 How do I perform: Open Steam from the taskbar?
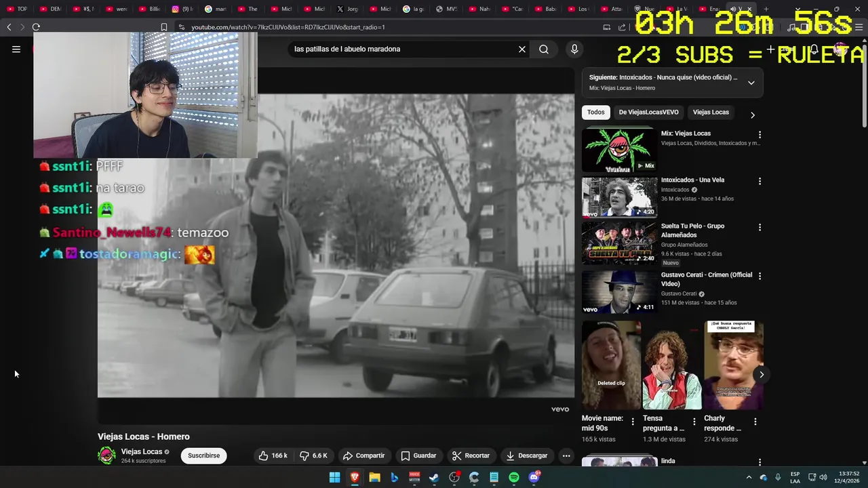[434, 478]
